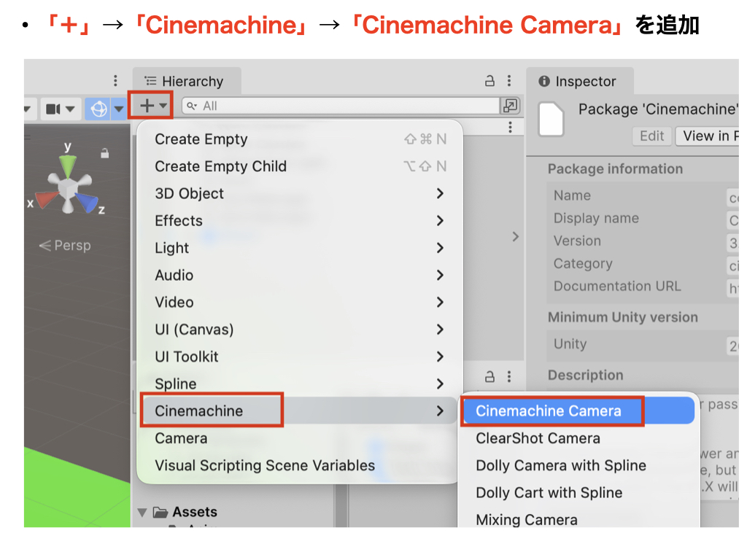Choose Dolly Camera with Spline
The width and height of the screenshot is (747, 560).
(x=578, y=465)
